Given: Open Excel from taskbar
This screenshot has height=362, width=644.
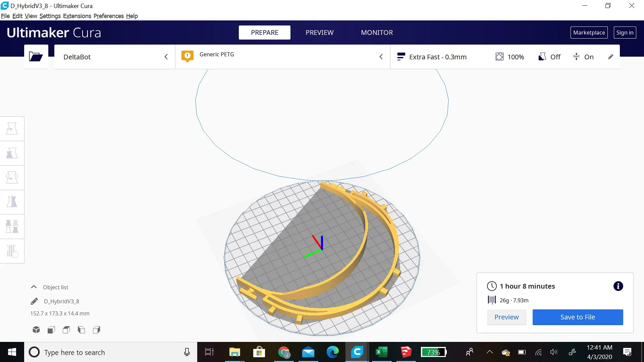Looking at the screenshot, I should pyautogui.click(x=381, y=352).
